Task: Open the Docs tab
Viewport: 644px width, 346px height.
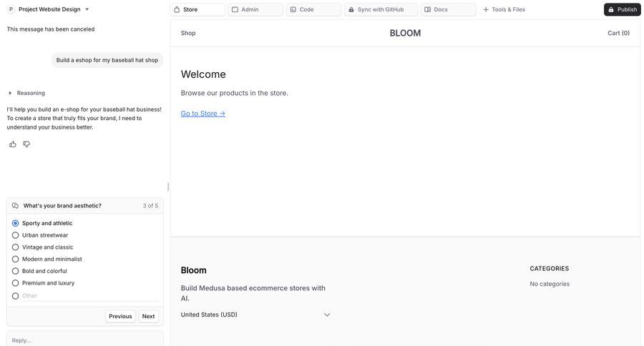Action: pos(449,9)
